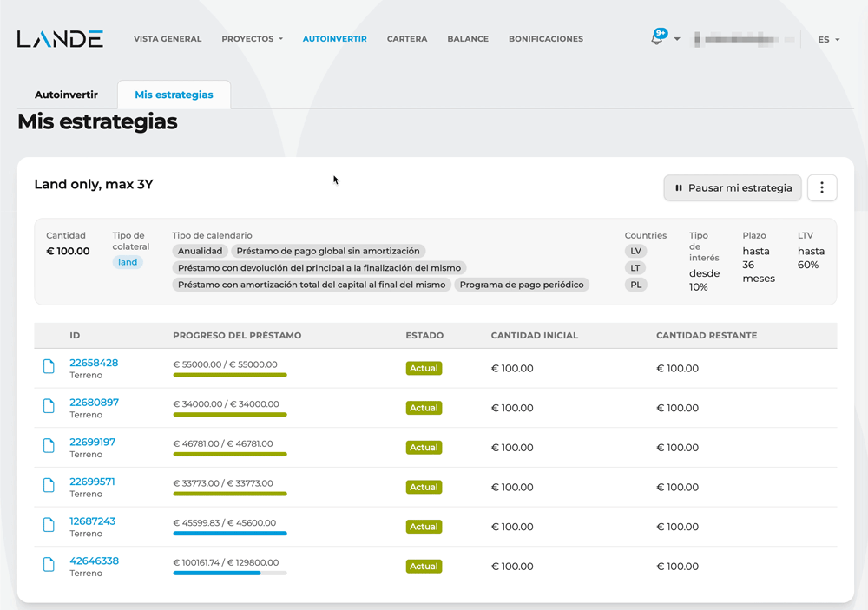Viewport: 868px width, 610px height.
Task: Open the Autoinvertir navigation item
Action: [334, 39]
